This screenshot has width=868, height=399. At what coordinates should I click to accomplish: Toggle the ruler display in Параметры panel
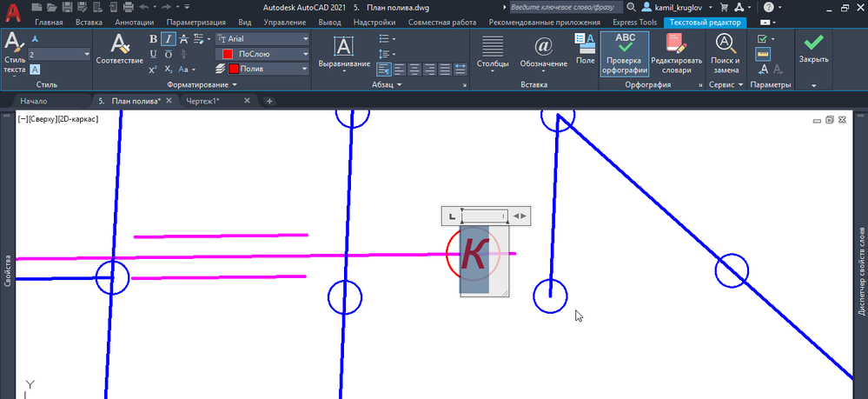coord(764,54)
